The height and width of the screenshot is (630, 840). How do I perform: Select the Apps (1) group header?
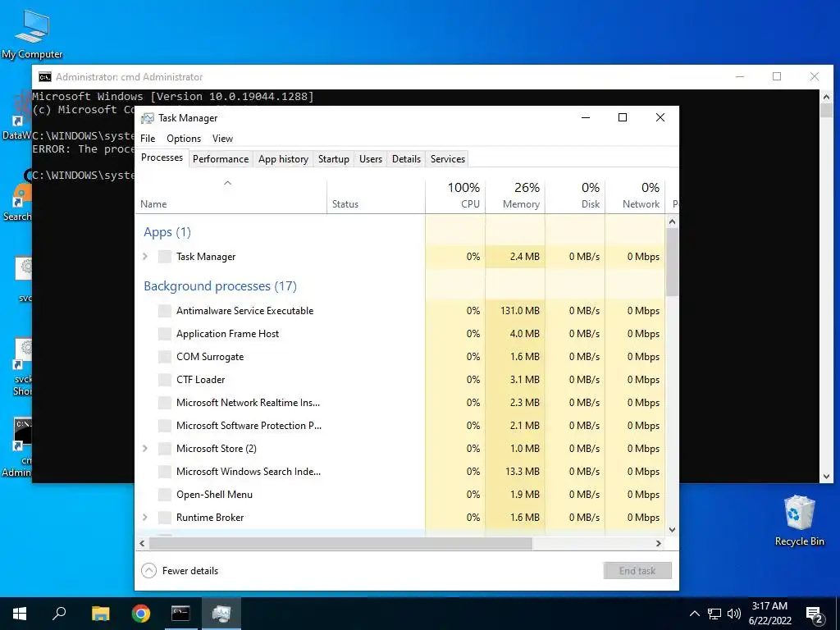(x=167, y=232)
